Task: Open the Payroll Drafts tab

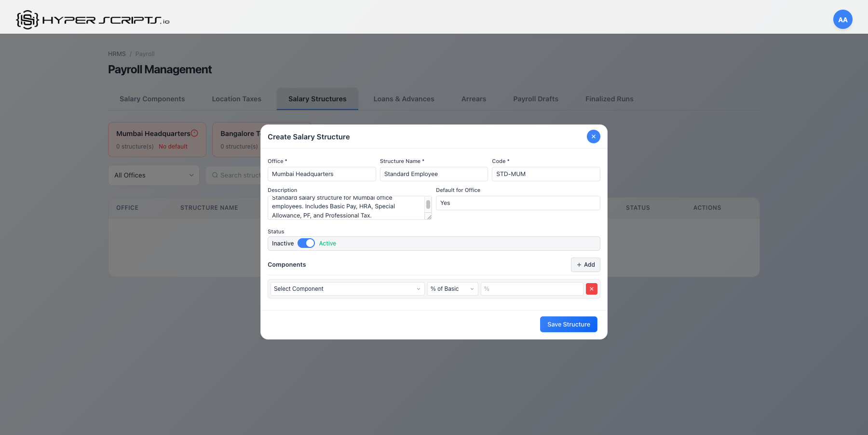Action: pyautogui.click(x=535, y=99)
